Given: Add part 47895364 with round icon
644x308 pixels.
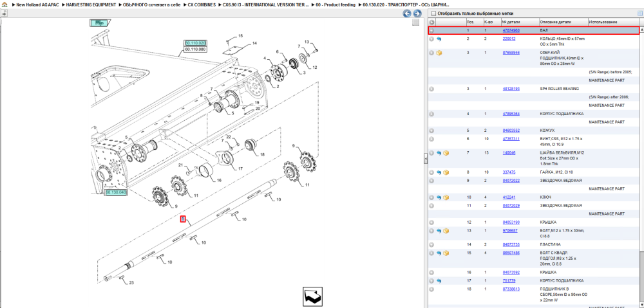Looking at the screenshot, I should (431, 114).
